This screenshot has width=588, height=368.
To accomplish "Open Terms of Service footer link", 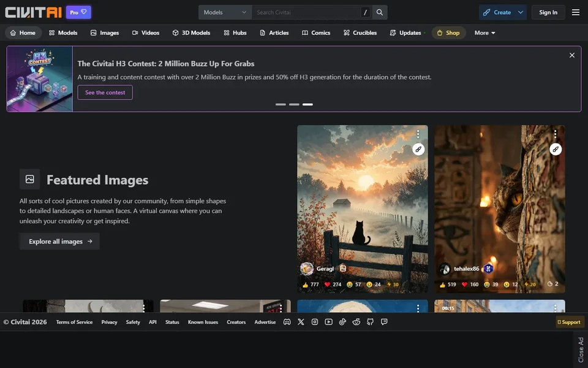I will 74,322.
